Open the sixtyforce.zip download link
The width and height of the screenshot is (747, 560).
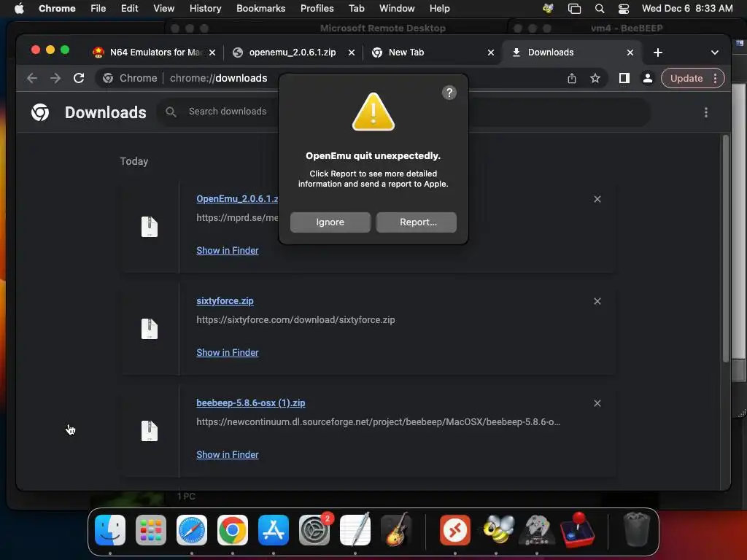(x=225, y=301)
